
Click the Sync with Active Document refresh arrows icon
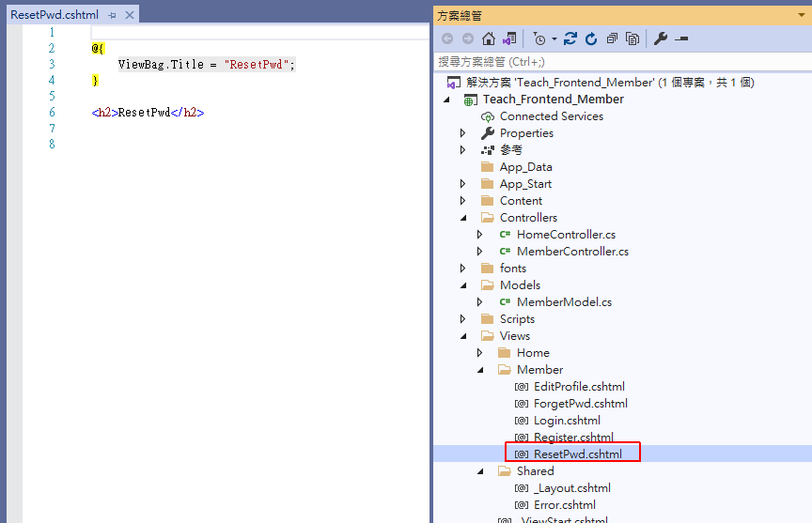tap(570, 38)
